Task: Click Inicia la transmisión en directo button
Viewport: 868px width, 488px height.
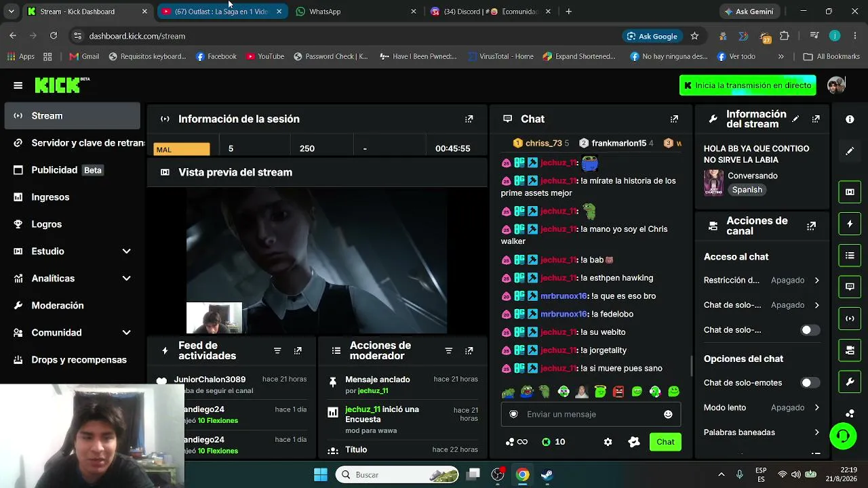Action: [x=747, y=85]
